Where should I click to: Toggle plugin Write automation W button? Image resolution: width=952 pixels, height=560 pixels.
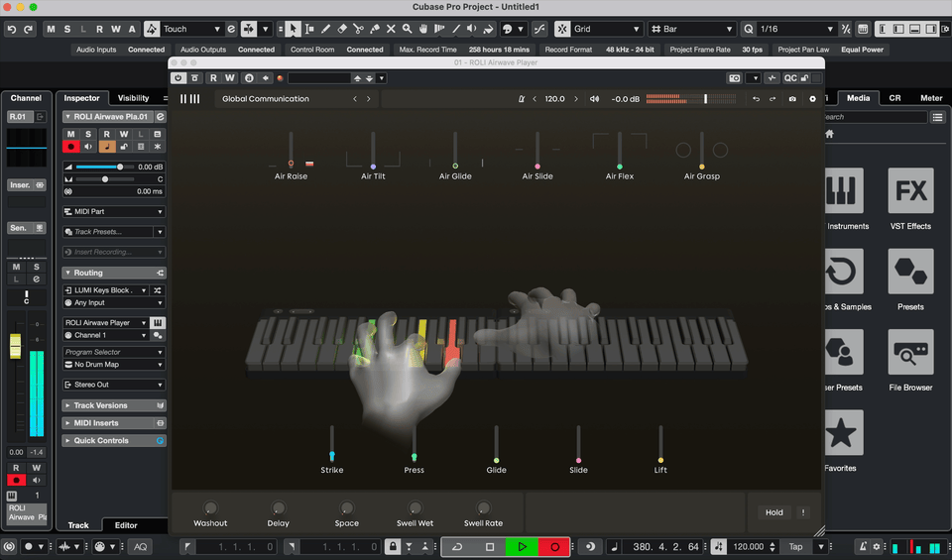coord(229,78)
